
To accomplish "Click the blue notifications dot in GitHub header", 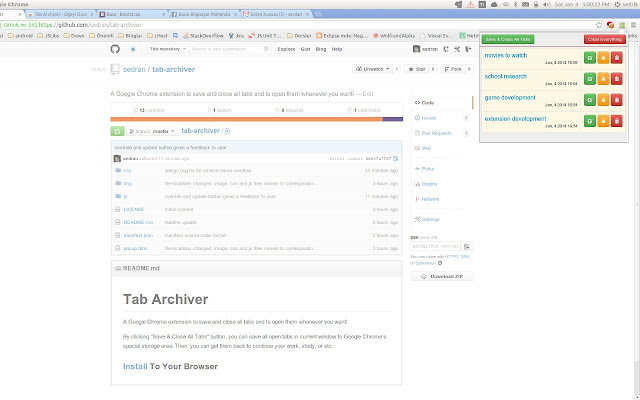I will (x=133, y=49).
